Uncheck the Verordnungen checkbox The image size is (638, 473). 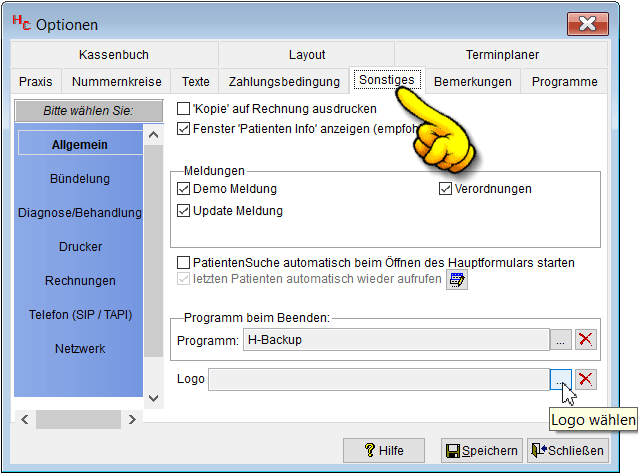point(446,189)
